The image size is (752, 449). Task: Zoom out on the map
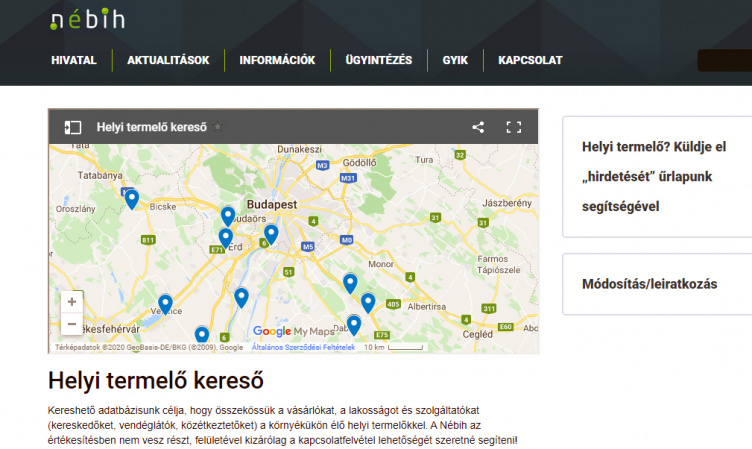pyautogui.click(x=71, y=325)
